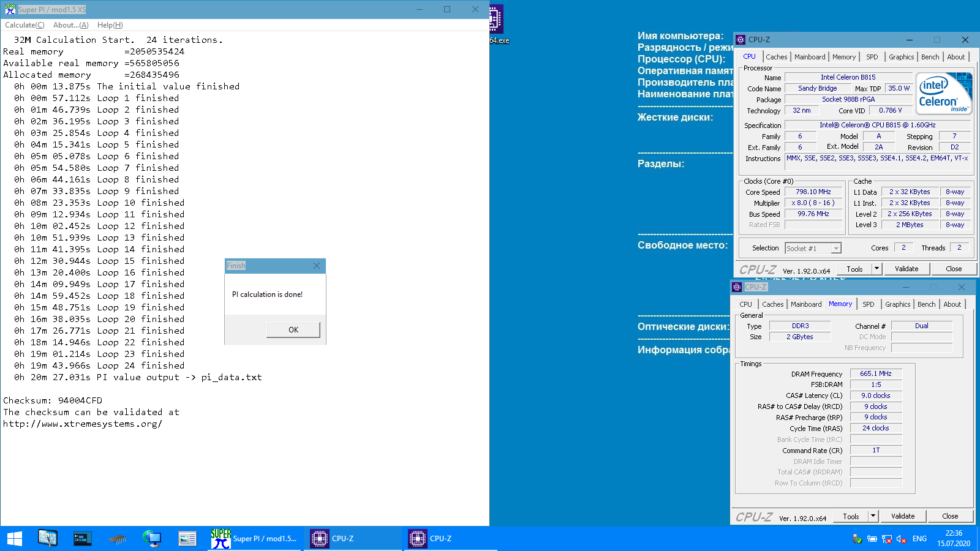Open the battery power tray icon

[x=872, y=539]
